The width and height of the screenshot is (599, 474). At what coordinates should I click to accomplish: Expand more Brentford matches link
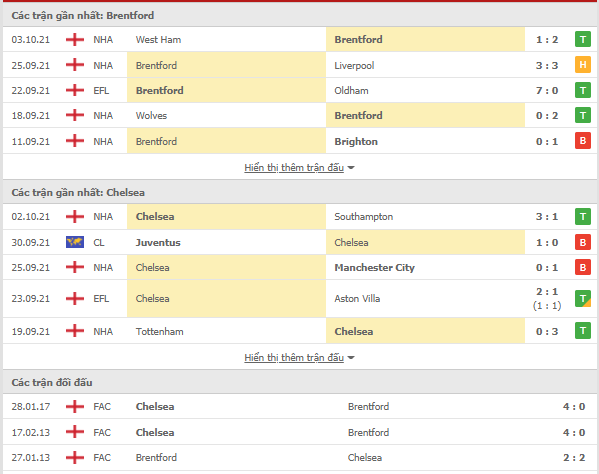coord(294,168)
